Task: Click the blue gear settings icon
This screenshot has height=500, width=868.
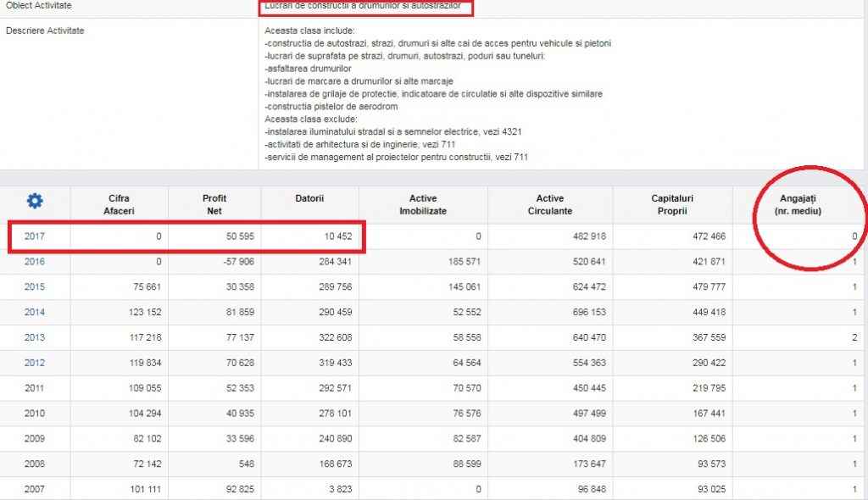Action: (x=35, y=201)
